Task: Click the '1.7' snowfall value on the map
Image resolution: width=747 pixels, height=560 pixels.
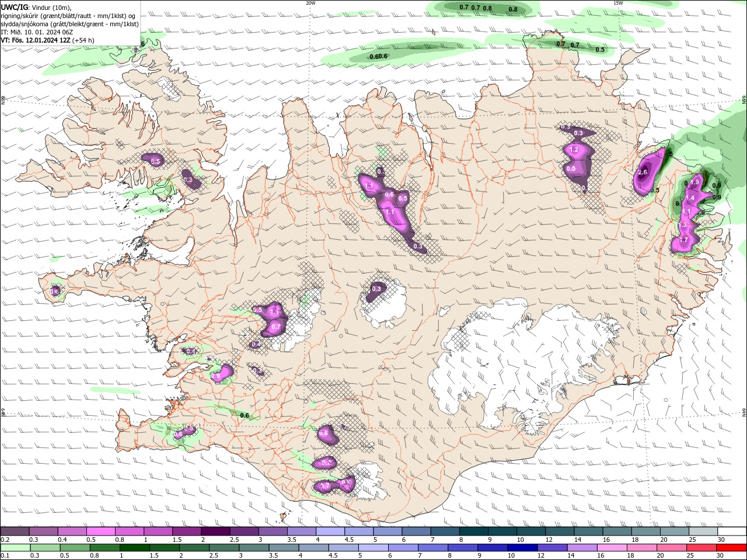Action: tap(684, 240)
